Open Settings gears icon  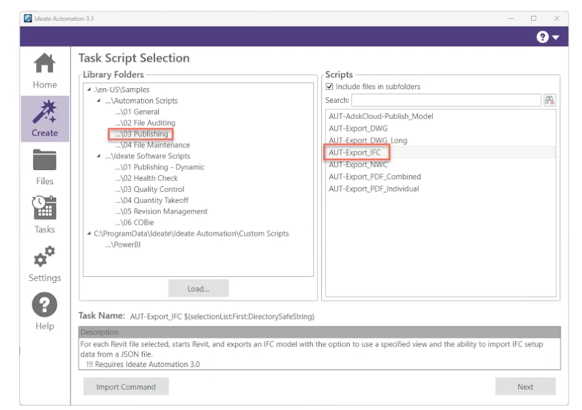pos(44,256)
